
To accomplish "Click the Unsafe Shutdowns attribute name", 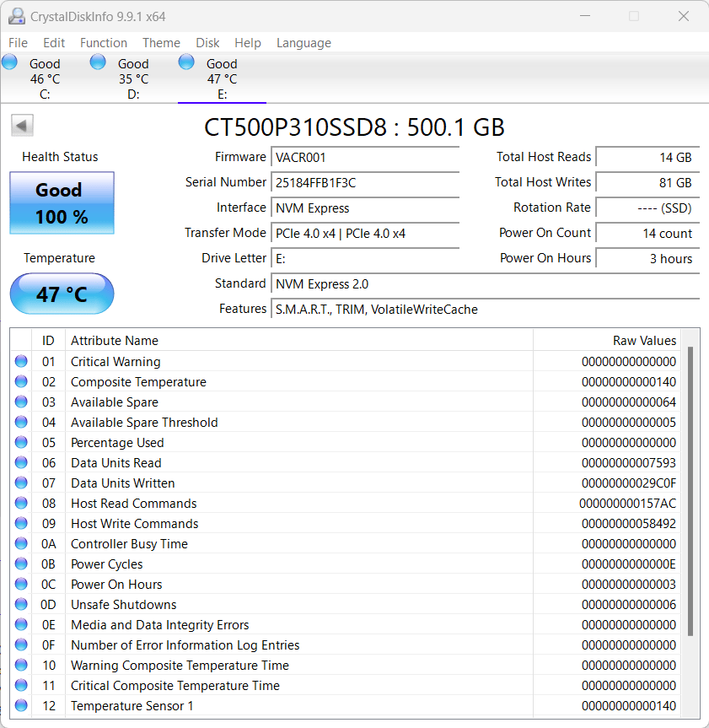I will [x=123, y=605].
